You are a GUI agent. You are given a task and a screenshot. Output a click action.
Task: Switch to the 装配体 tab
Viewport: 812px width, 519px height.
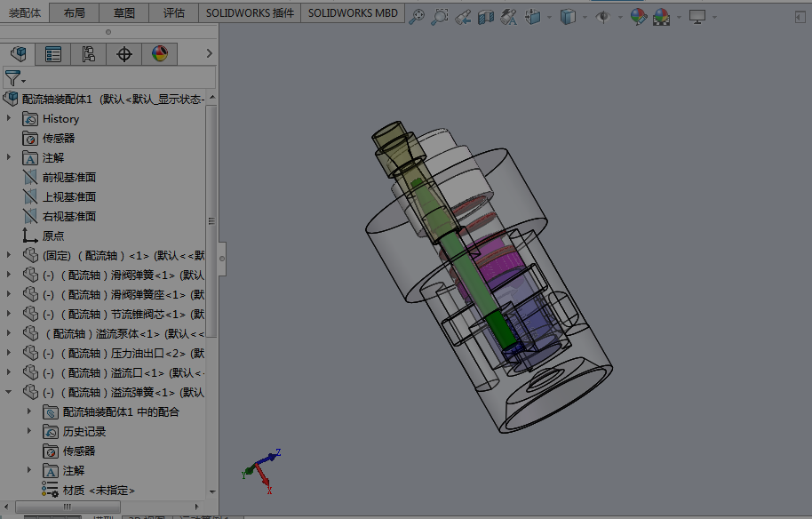(x=24, y=13)
